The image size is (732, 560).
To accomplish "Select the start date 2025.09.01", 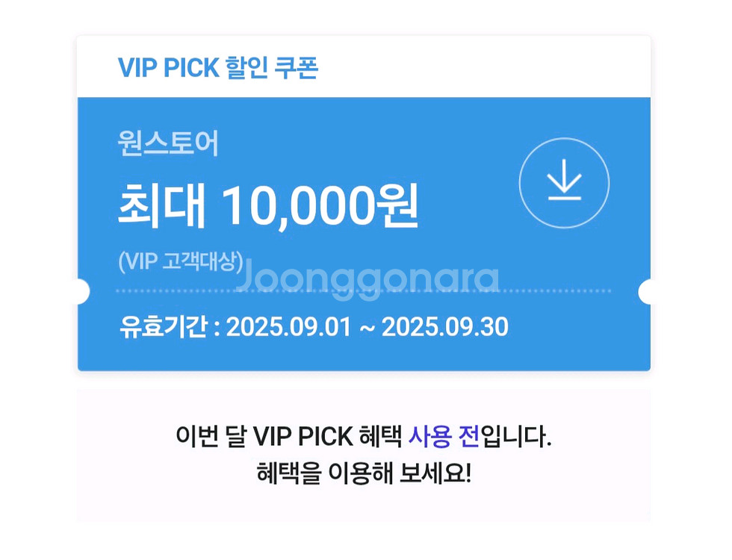I will click(288, 327).
